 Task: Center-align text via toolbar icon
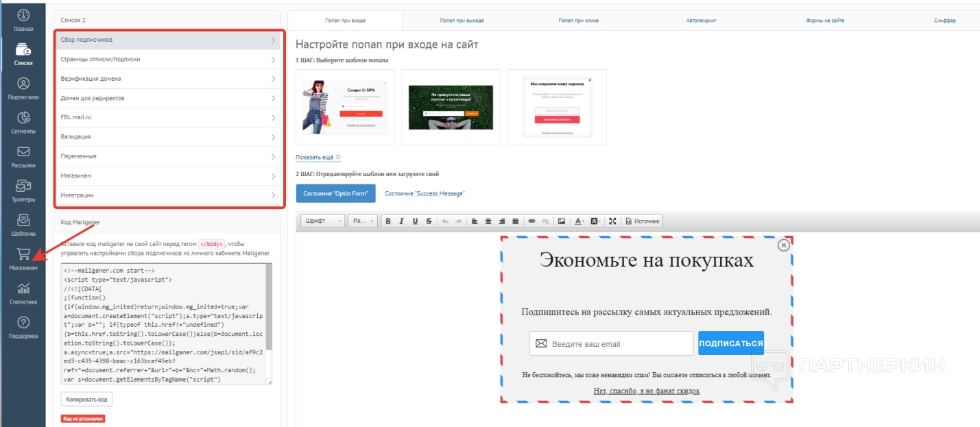(x=488, y=221)
